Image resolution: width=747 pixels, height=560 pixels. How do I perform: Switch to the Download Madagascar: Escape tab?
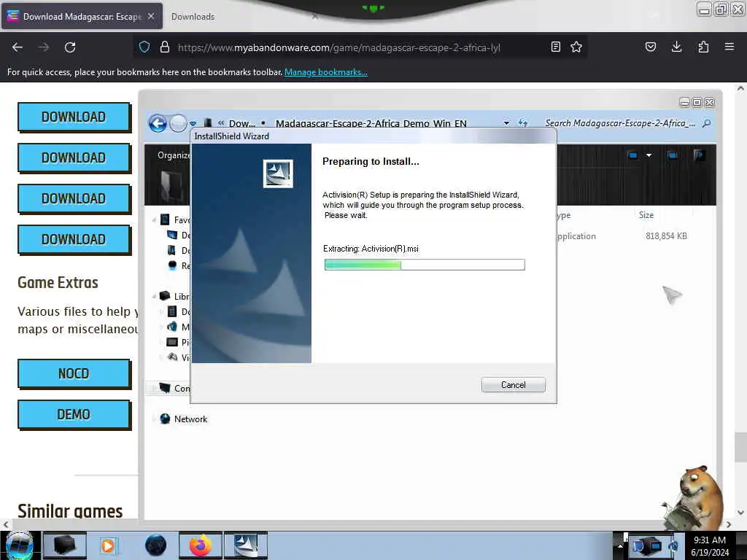(82, 16)
